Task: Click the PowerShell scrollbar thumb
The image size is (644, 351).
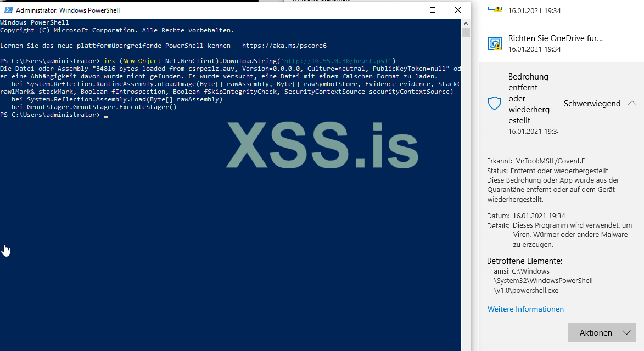Action: click(466, 33)
